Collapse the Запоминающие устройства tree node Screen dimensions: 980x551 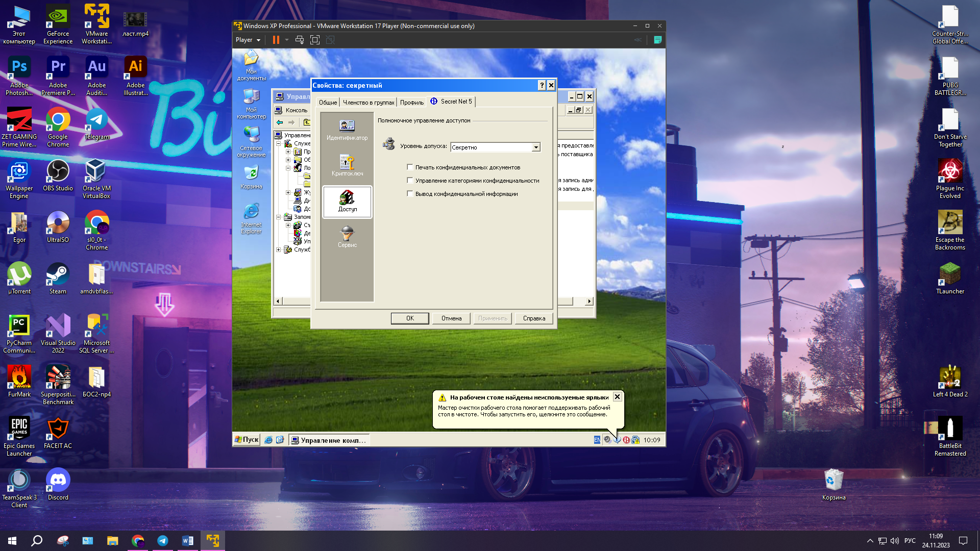pos(279,217)
